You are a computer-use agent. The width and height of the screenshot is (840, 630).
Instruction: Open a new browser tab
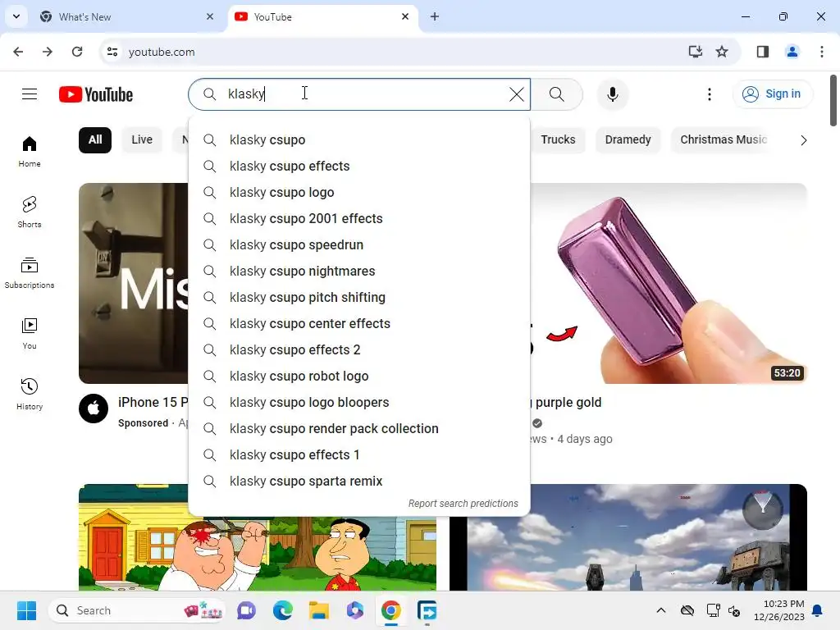435,16
